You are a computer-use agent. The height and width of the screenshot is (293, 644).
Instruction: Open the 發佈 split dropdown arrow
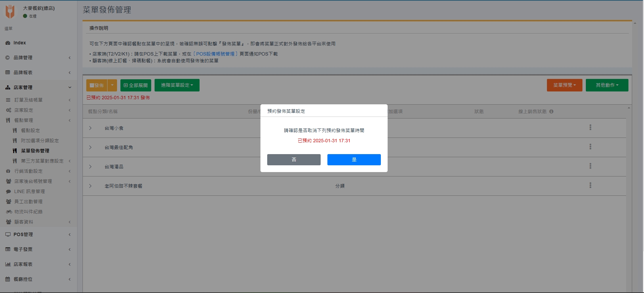(x=112, y=85)
